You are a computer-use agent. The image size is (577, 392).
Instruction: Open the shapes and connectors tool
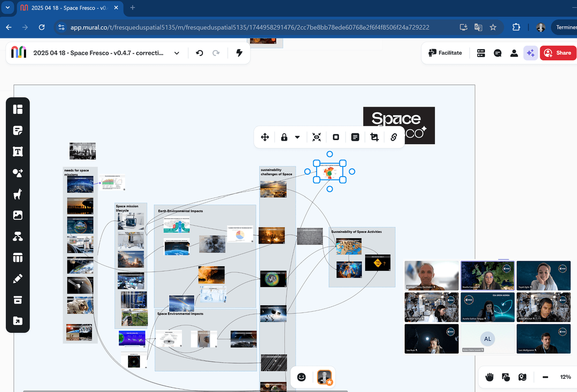(18, 173)
